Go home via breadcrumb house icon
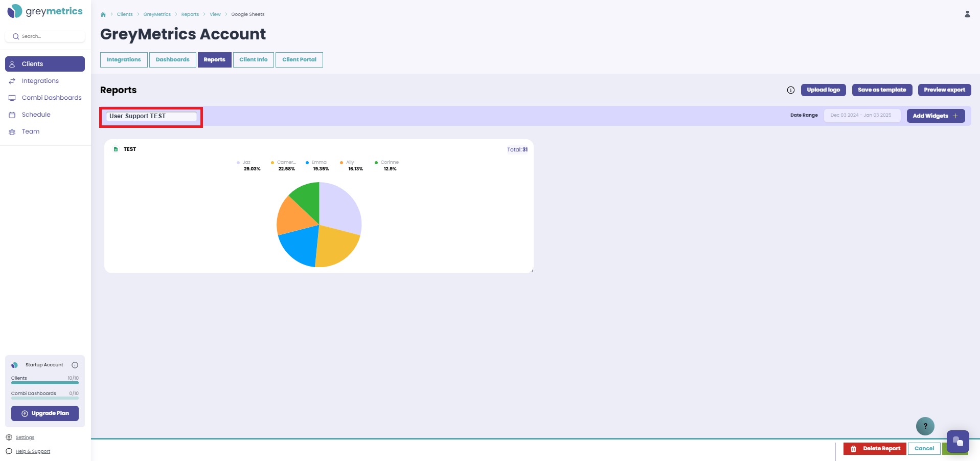The width and height of the screenshot is (980, 461). (103, 14)
